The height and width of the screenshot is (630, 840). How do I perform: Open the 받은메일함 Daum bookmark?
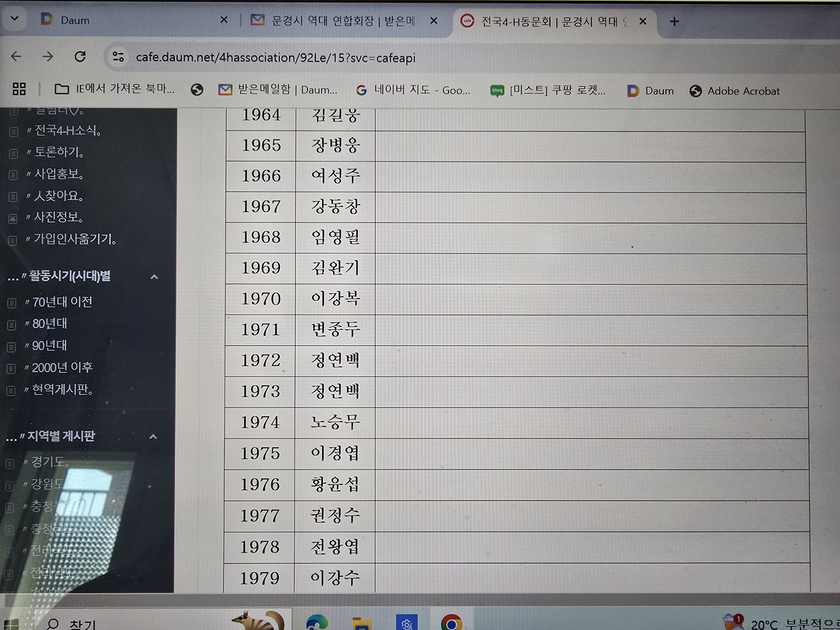pyautogui.click(x=278, y=90)
